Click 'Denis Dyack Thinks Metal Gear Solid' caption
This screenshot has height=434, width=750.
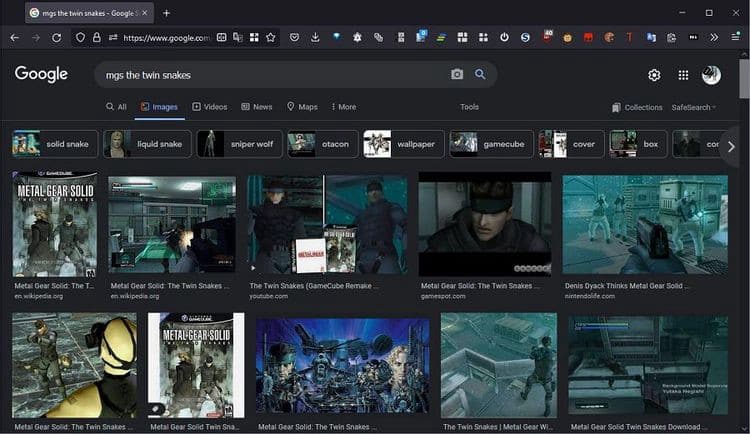click(627, 286)
